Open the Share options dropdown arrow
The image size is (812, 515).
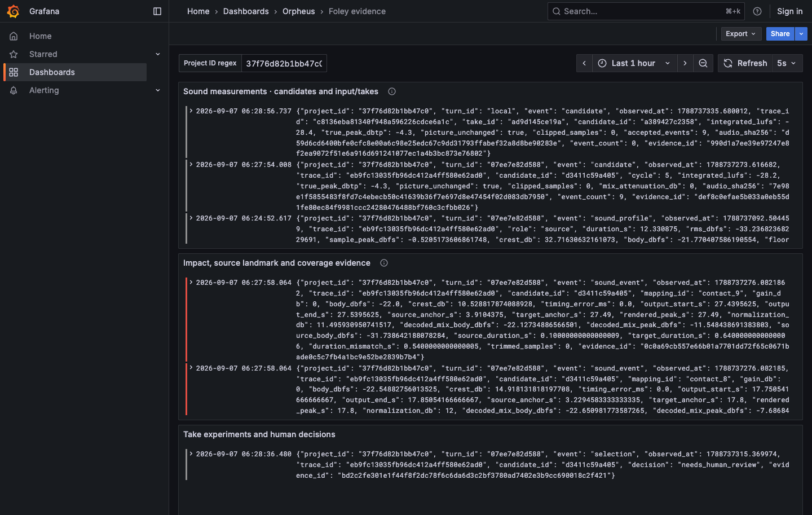click(801, 34)
